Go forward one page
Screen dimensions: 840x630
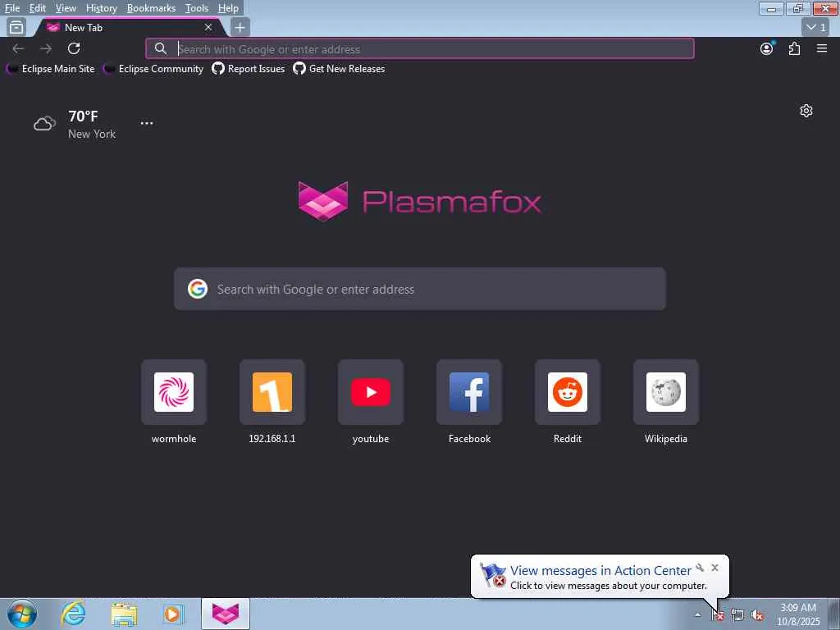click(x=46, y=48)
